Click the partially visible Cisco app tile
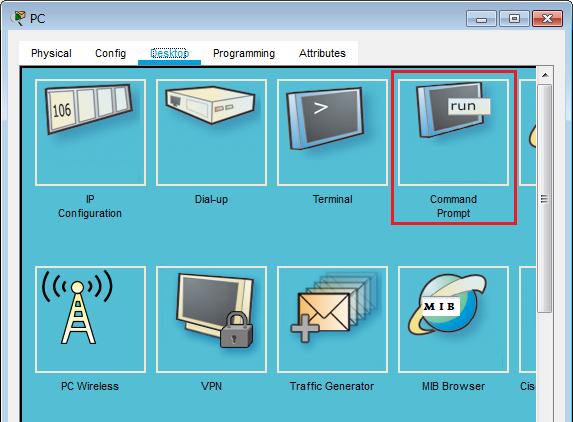573x422 pixels. (528, 319)
